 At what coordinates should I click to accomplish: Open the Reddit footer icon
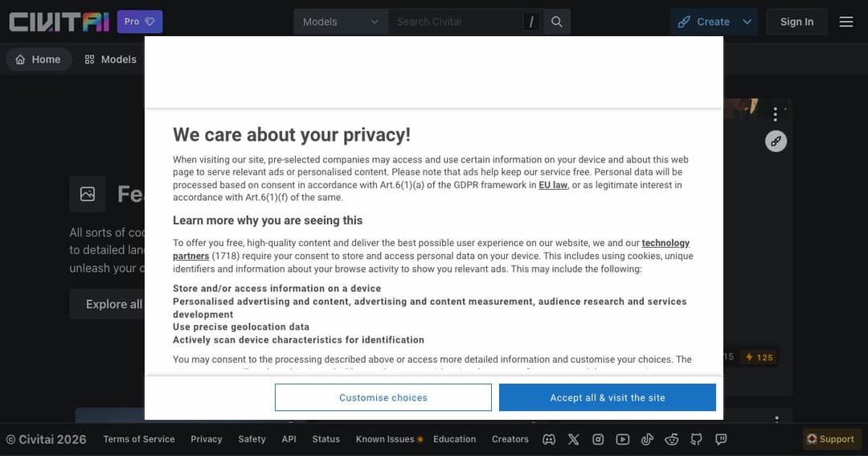(x=671, y=439)
